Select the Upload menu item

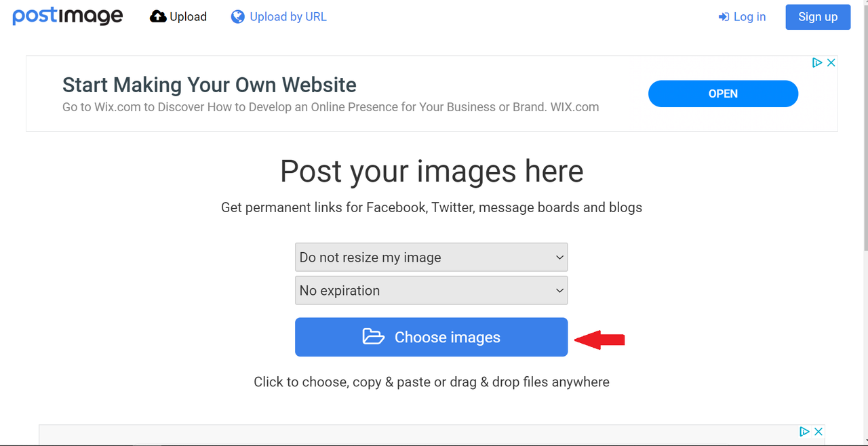coord(178,17)
